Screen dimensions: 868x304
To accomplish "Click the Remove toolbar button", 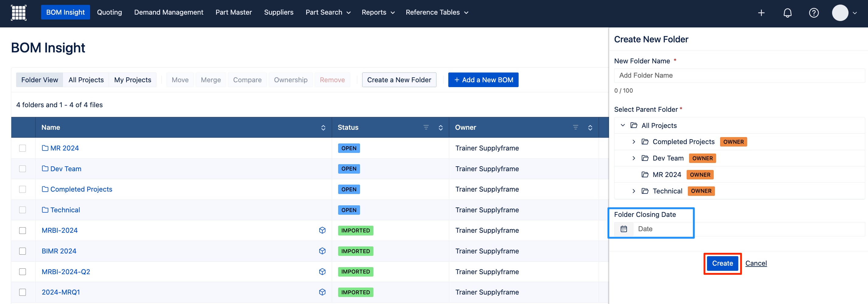I will point(332,80).
